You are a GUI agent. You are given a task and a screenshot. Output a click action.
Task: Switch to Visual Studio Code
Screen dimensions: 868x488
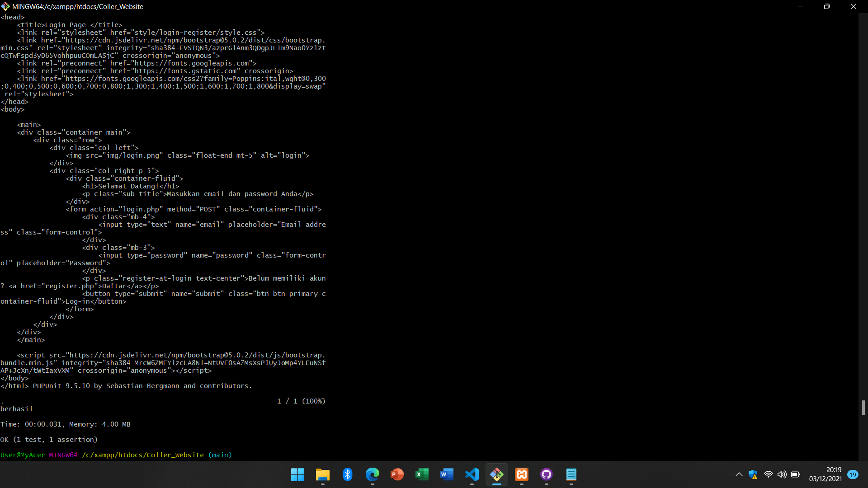472,474
